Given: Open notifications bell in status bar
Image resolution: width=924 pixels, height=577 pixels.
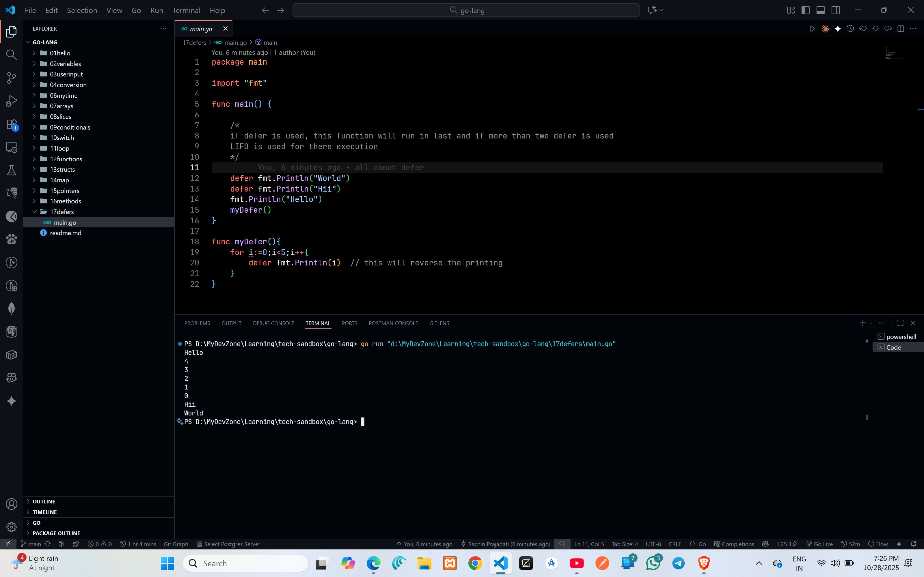Looking at the screenshot, I should [x=914, y=544].
